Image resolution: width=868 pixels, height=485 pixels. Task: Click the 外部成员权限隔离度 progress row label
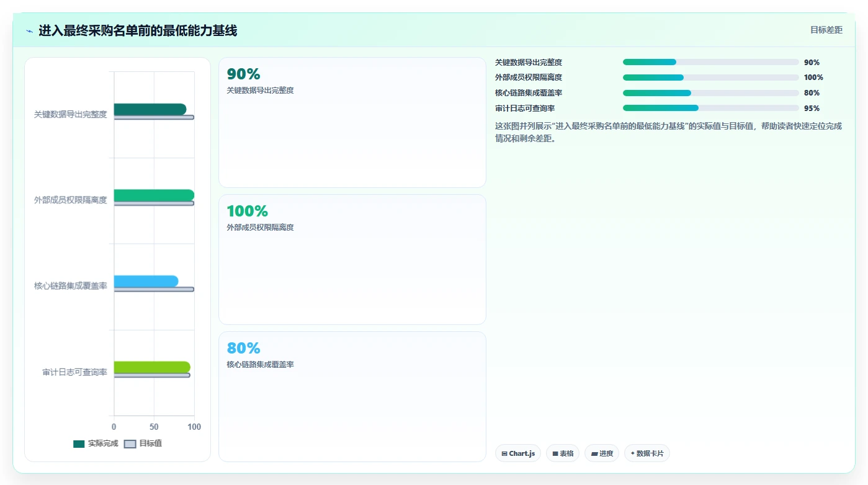pos(529,78)
